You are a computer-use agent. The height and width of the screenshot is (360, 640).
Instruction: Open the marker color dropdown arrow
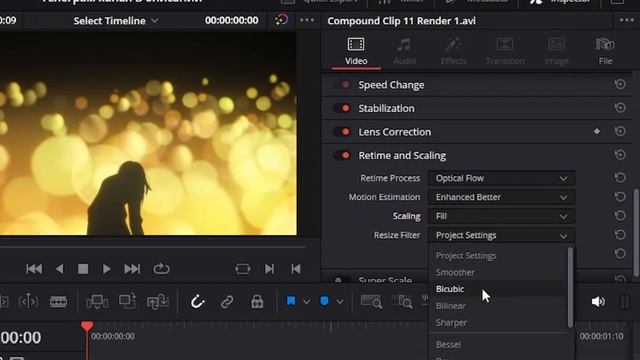[340, 302]
